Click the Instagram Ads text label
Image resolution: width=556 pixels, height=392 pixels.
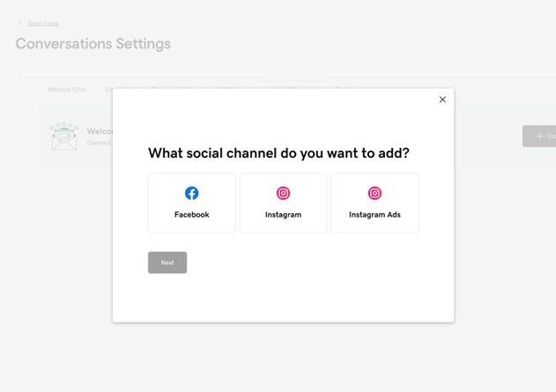(x=374, y=215)
